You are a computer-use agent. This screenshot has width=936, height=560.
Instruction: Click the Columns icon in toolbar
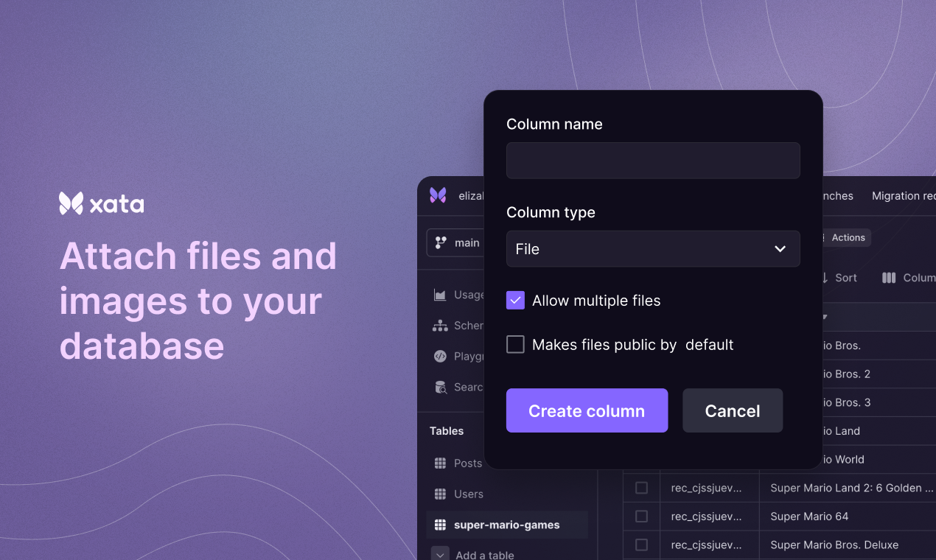click(889, 278)
